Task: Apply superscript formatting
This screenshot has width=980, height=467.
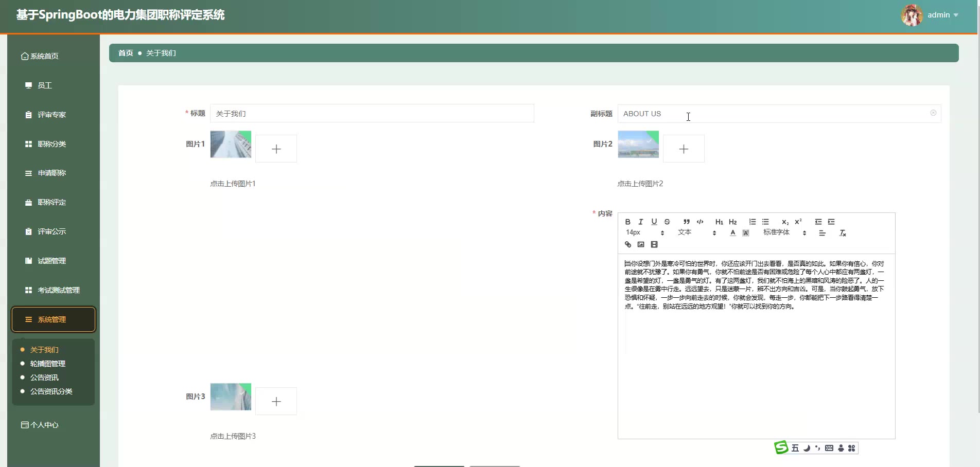Action: coord(798,222)
